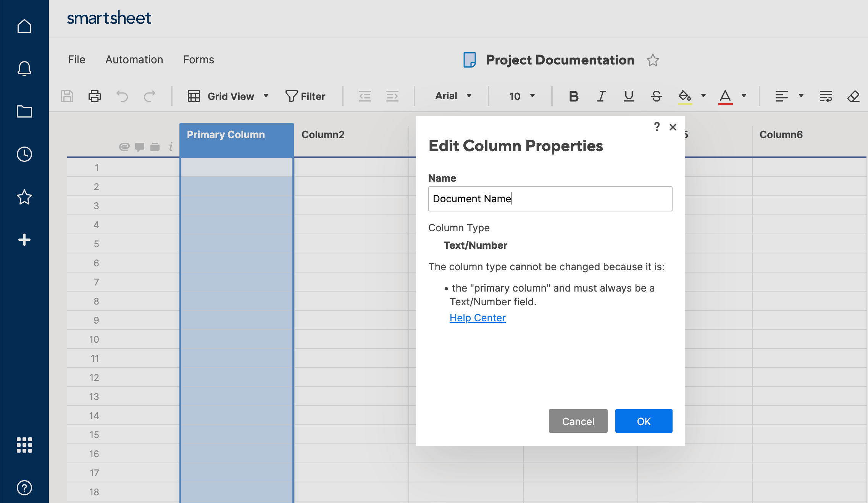Image resolution: width=868 pixels, height=503 pixels.
Task: Click the Cancel button in dialog
Action: tap(576, 421)
